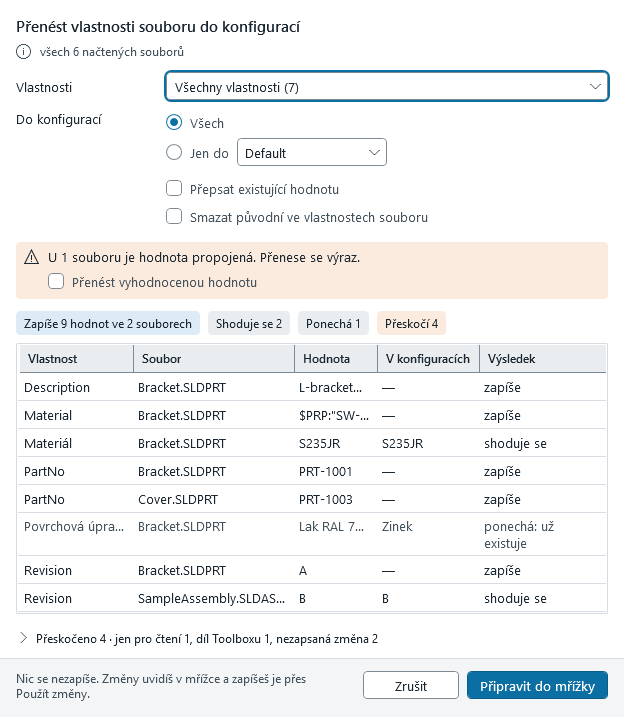Enable Přepsat existující hodnotu checkbox
Image resolution: width=624 pixels, height=717 pixels.
174,188
